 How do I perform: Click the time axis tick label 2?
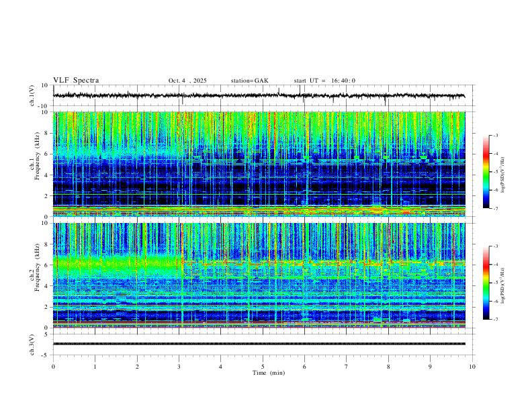pyautogui.click(x=137, y=367)
